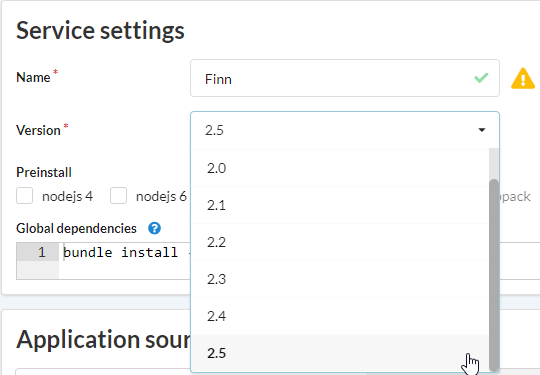Click the Version field label
This screenshot has width=540, height=375.
pyautogui.click(x=38, y=131)
